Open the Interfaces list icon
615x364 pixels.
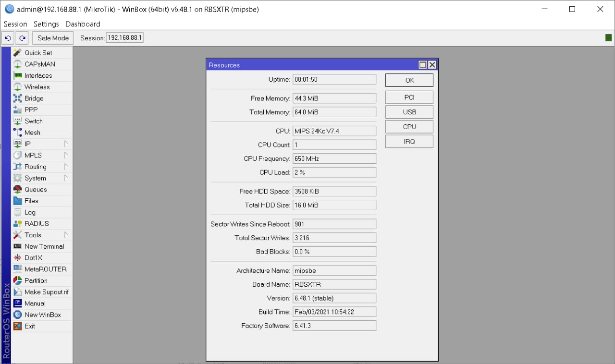pos(17,75)
